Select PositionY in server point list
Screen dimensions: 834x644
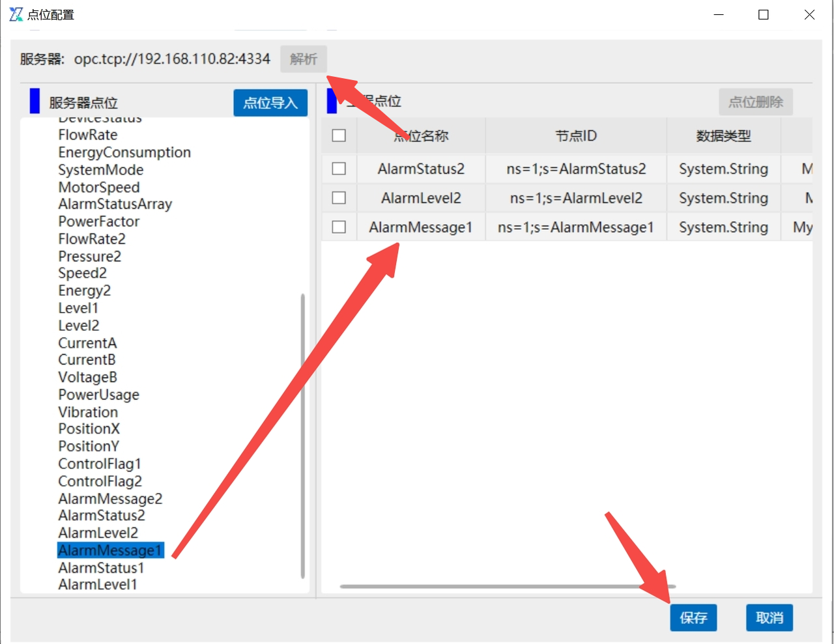pyautogui.click(x=89, y=447)
